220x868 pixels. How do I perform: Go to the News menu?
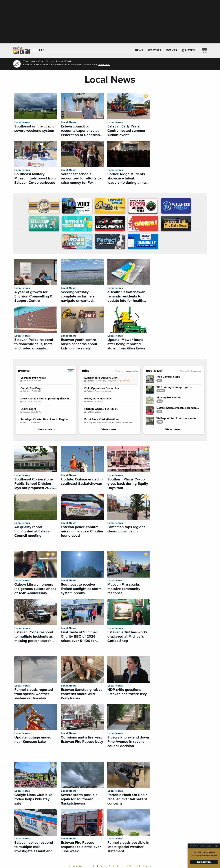(139, 51)
